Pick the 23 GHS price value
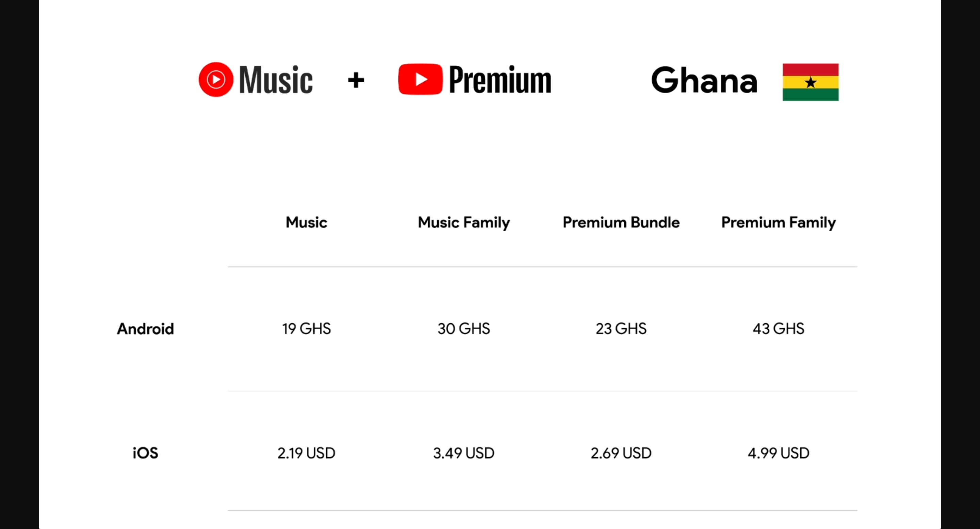 [x=621, y=329]
